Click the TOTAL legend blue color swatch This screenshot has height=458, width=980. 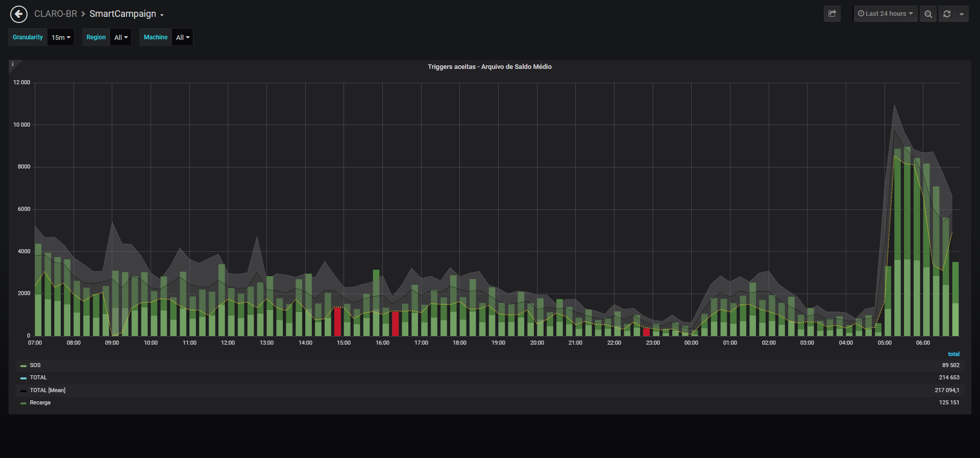[x=23, y=378]
